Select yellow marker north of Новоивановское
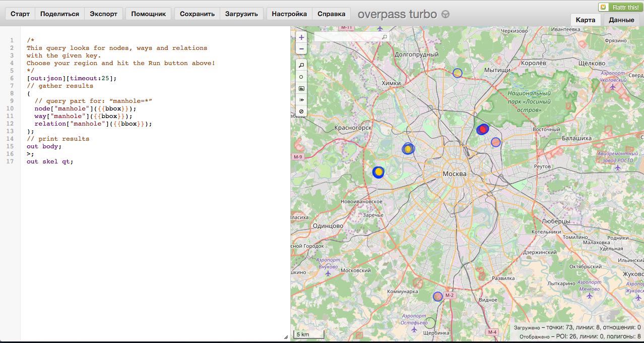The image size is (644, 343). tap(378, 172)
